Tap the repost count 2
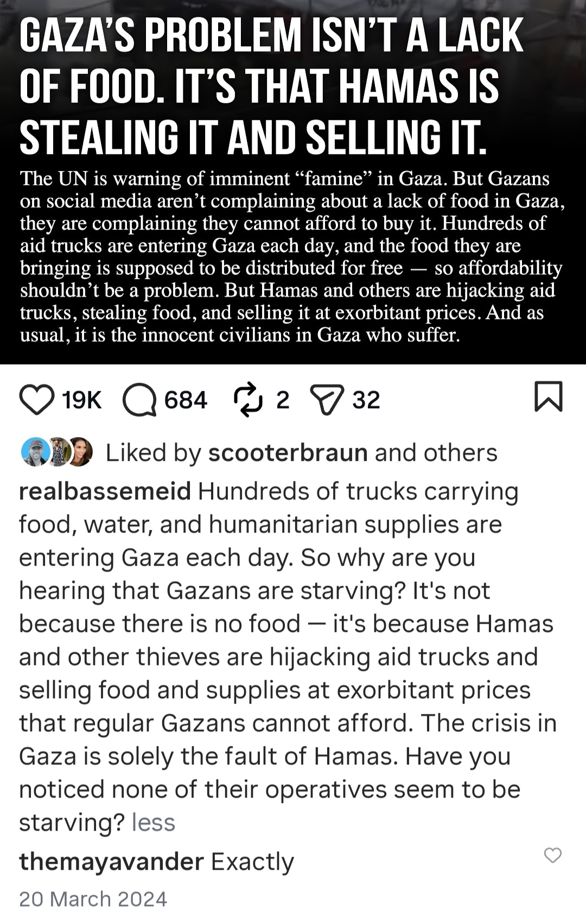Image resolution: width=586 pixels, height=924 pixels. click(283, 400)
